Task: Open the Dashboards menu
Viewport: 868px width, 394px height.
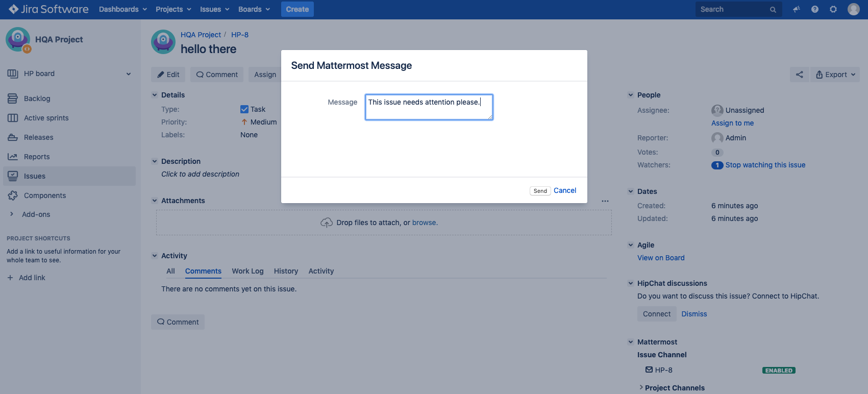Action: (123, 9)
